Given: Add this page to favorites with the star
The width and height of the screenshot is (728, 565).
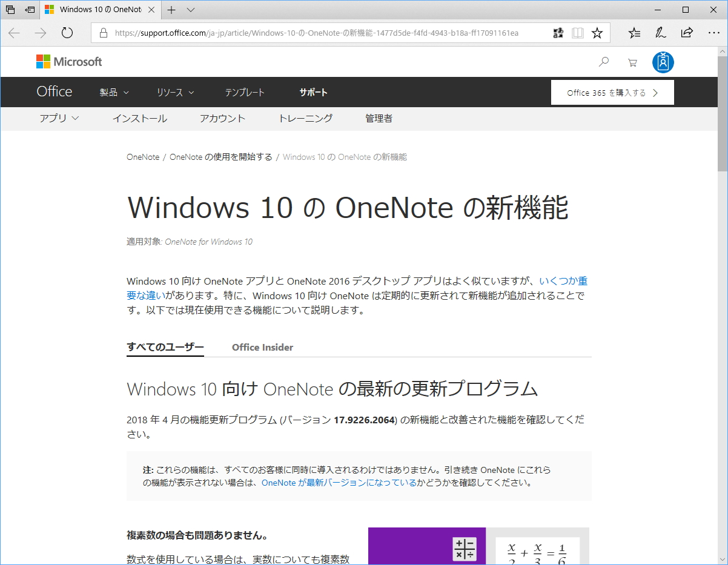Looking at the screenshot, I should (x=597, y=33).
